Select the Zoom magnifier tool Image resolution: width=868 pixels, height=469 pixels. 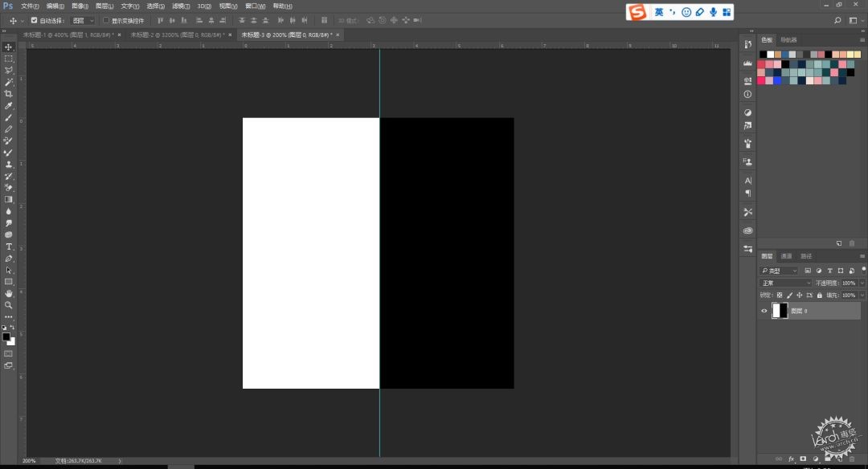8,304
